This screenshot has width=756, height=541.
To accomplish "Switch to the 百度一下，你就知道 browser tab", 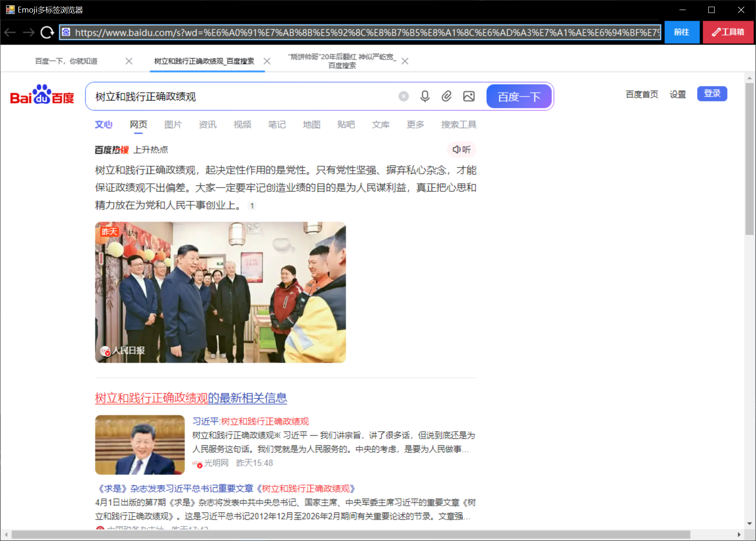I will [66, 61].
